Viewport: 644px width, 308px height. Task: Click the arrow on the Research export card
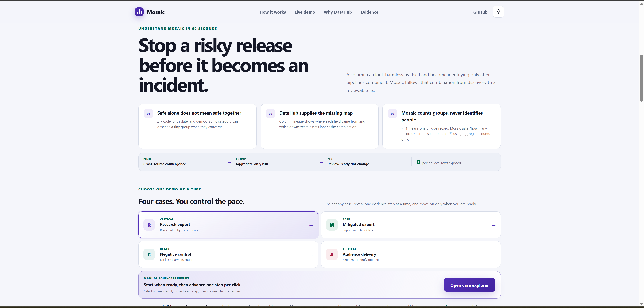[x=311, y=225]
